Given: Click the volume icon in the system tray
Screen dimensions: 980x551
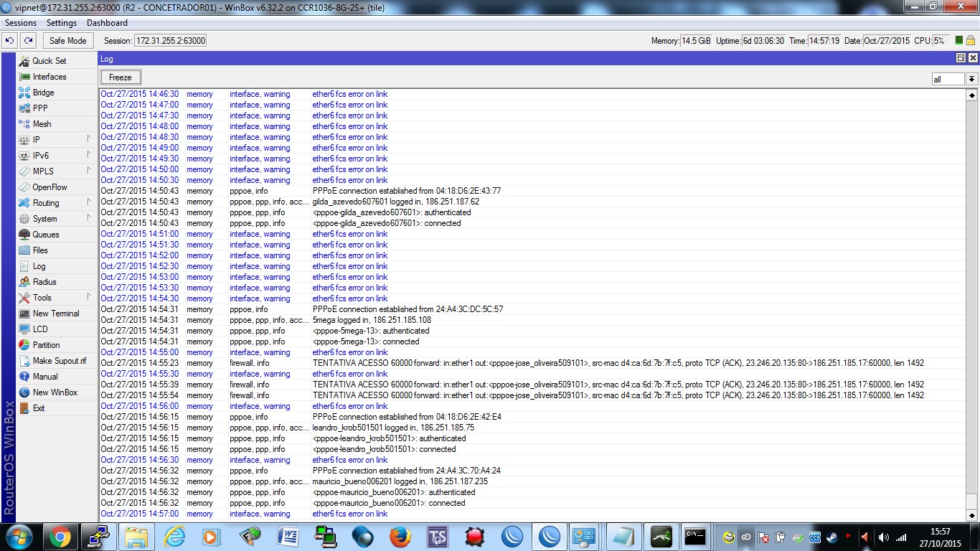Looking at the screenshot, I should (x=883, y=537).
